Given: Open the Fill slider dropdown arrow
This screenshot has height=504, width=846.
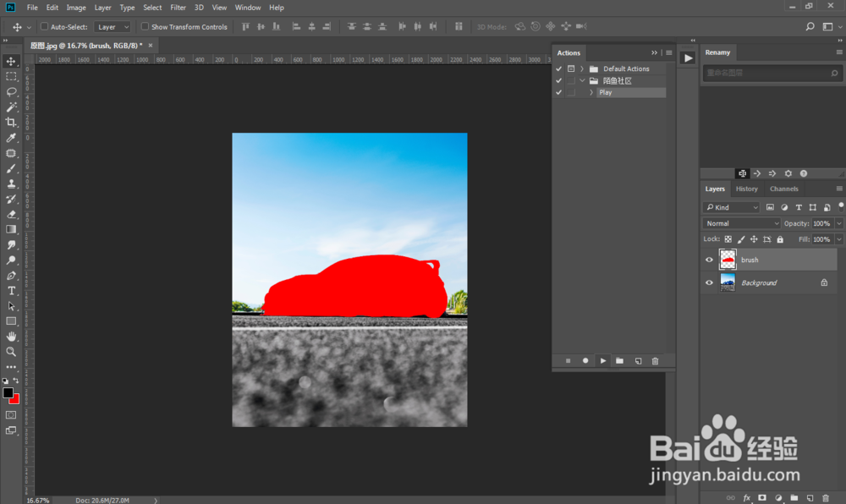Looking at the screenshot, I should 839,239.
